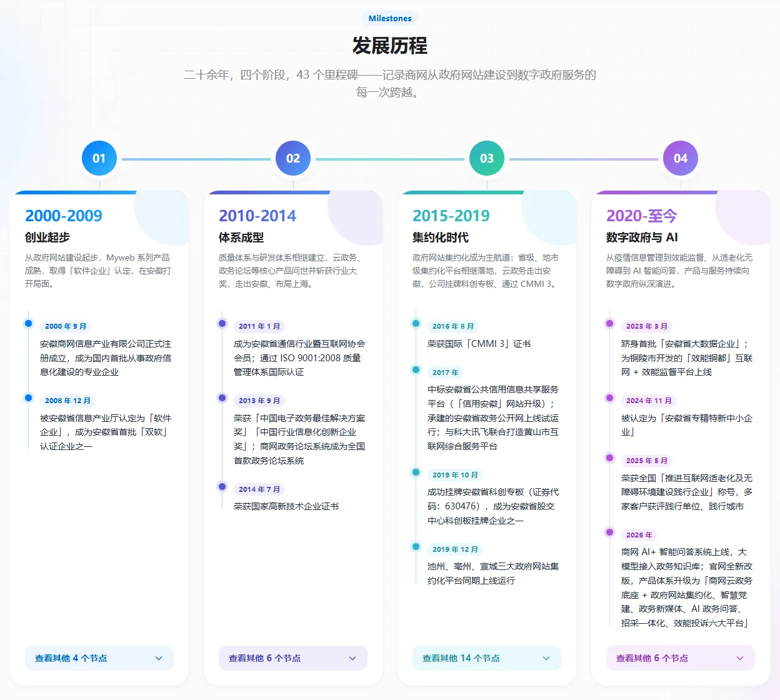
Task: Select the 2015-2019 period title
Action: click(x=451, y=216)
